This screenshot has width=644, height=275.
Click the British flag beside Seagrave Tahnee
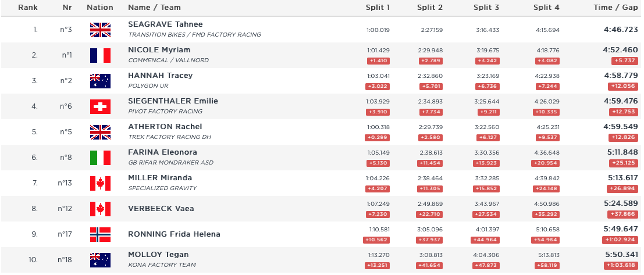[100, 30]
